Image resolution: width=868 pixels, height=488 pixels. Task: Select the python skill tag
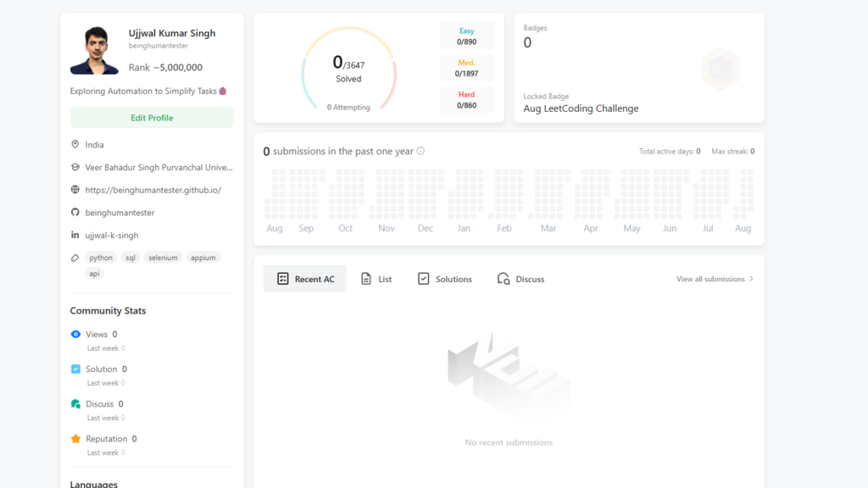click(x=101, y=258)
